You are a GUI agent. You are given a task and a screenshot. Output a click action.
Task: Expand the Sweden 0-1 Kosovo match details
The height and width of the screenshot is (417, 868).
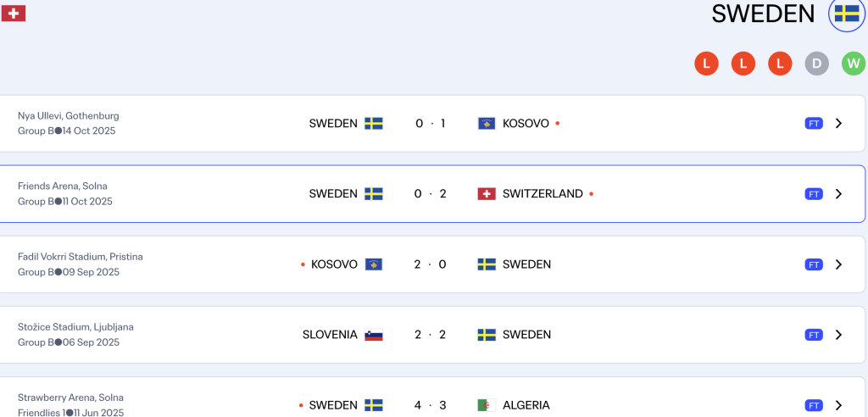838,124
